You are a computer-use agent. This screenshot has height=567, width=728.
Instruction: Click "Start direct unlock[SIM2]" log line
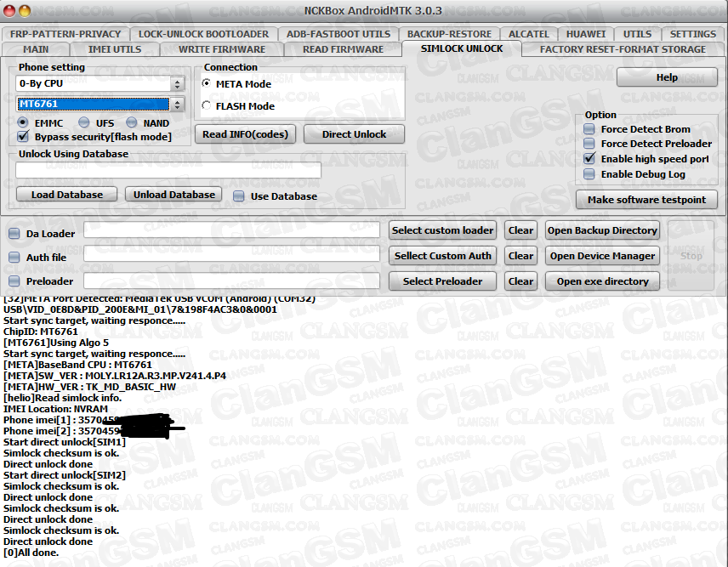point(65,475)
